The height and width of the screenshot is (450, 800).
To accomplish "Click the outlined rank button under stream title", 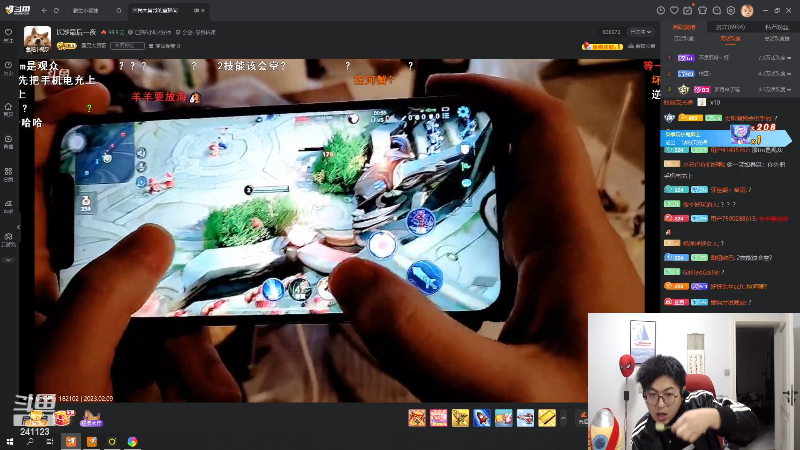I will (x=127, y=45).
